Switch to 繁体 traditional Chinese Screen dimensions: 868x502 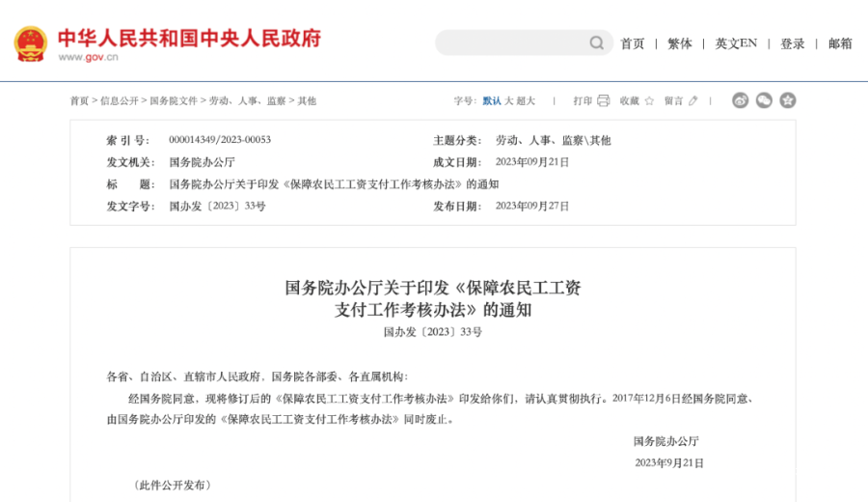(x=679, y=43)
